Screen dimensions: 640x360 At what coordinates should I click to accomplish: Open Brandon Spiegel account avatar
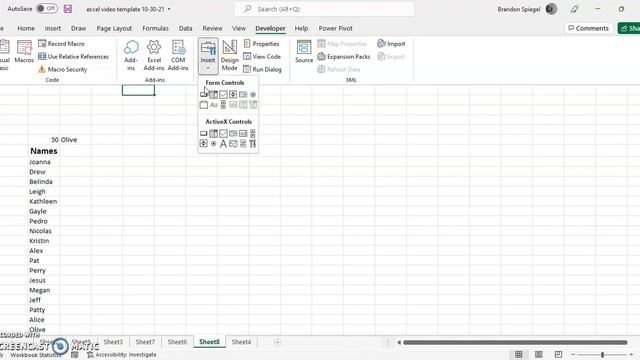551,9
